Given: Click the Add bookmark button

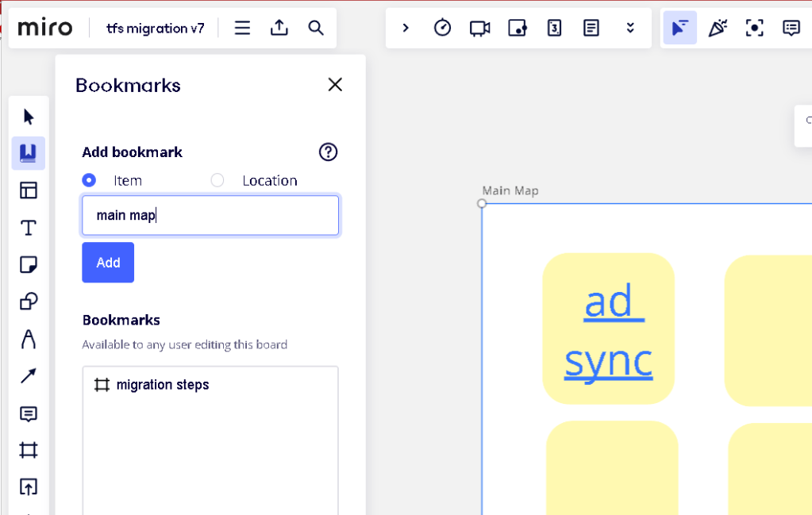Looking at the screenshot, I should click(108, 263).
